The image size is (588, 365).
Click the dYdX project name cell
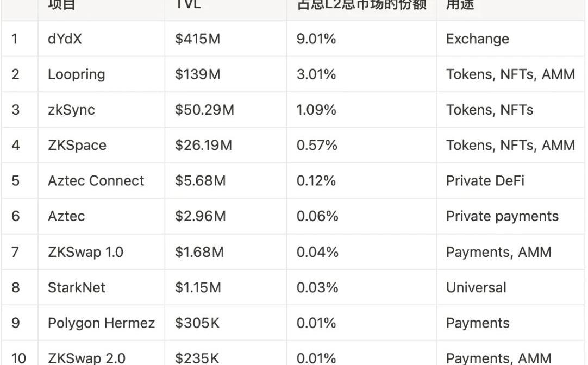65,39
